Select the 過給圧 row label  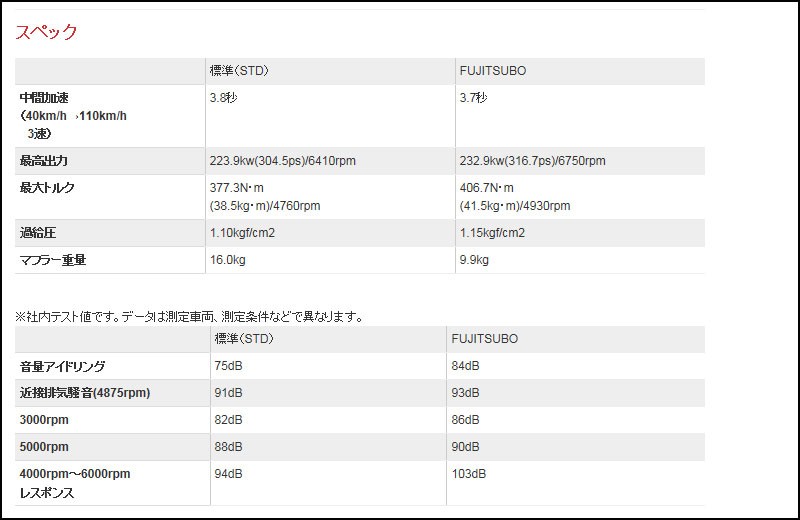coord(38,233)
